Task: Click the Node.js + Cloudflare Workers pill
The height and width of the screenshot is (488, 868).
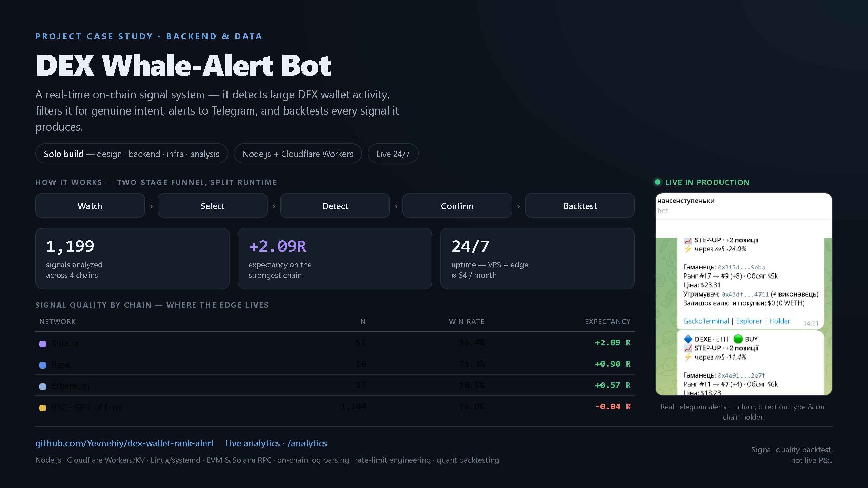Action: [298, 154]
